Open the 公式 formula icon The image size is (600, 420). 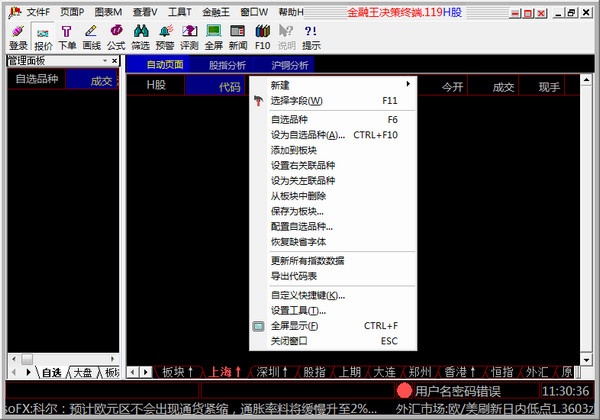pyautogui.click(x=116, y=37)
